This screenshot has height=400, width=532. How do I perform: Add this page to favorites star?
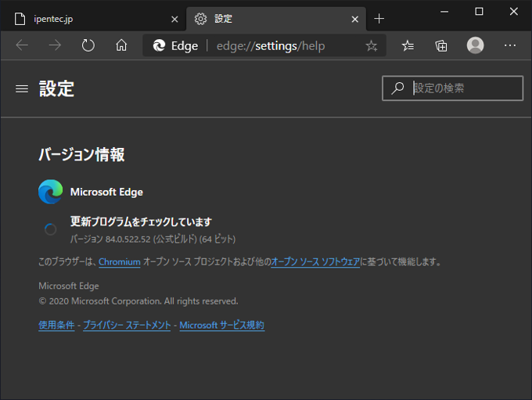[371, 45]
